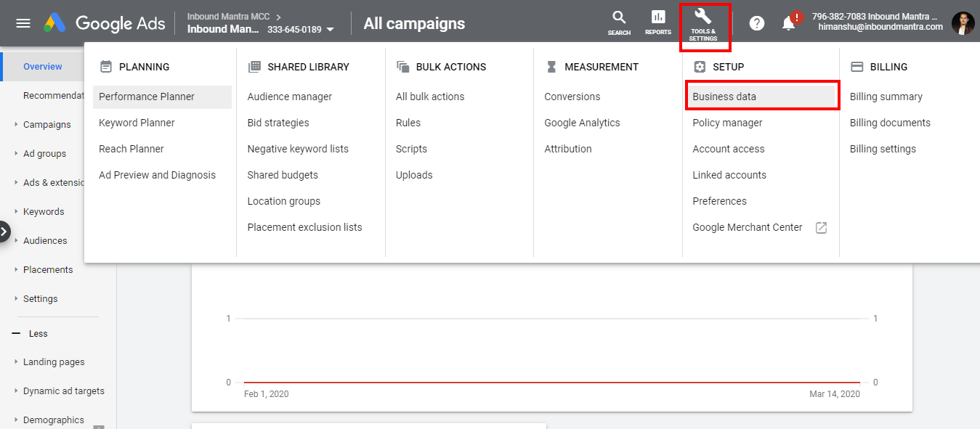
Task: Open Google Merchant Center link
Action: coord(748,227)
